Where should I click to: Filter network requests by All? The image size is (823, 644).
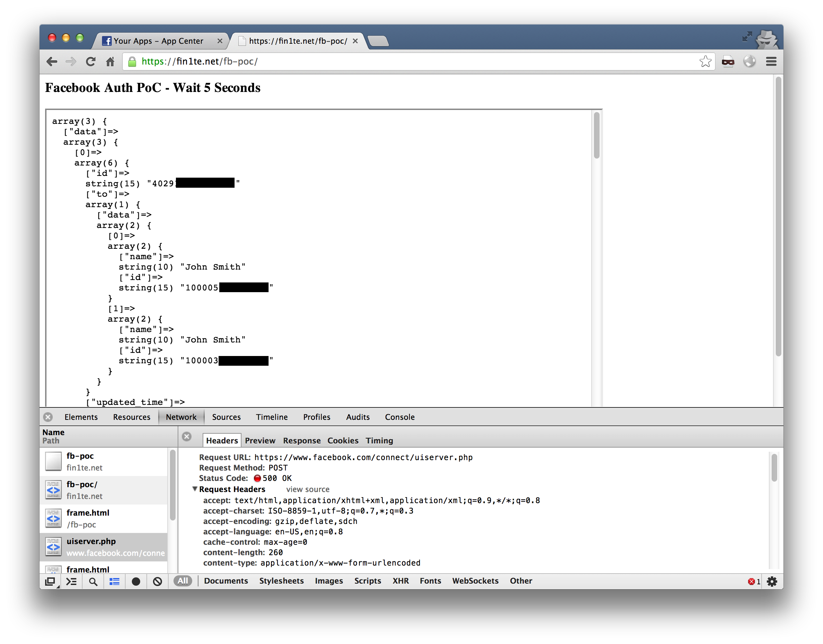[x=183, y=581]
